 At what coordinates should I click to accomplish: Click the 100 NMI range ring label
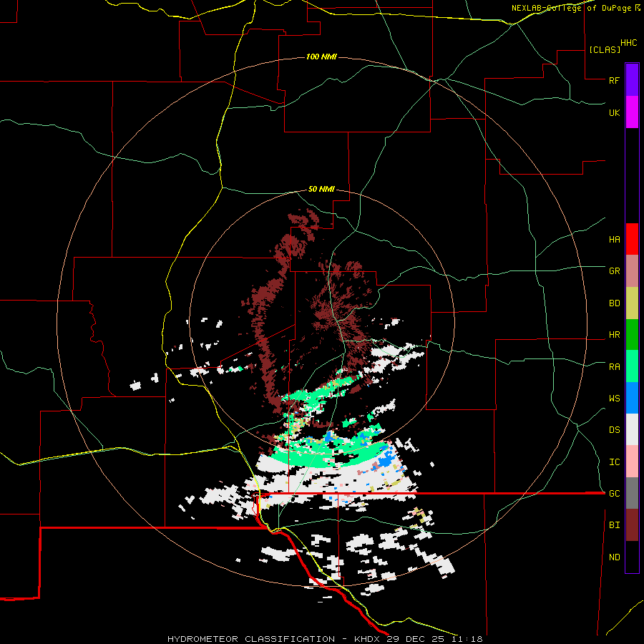point(321,57)
